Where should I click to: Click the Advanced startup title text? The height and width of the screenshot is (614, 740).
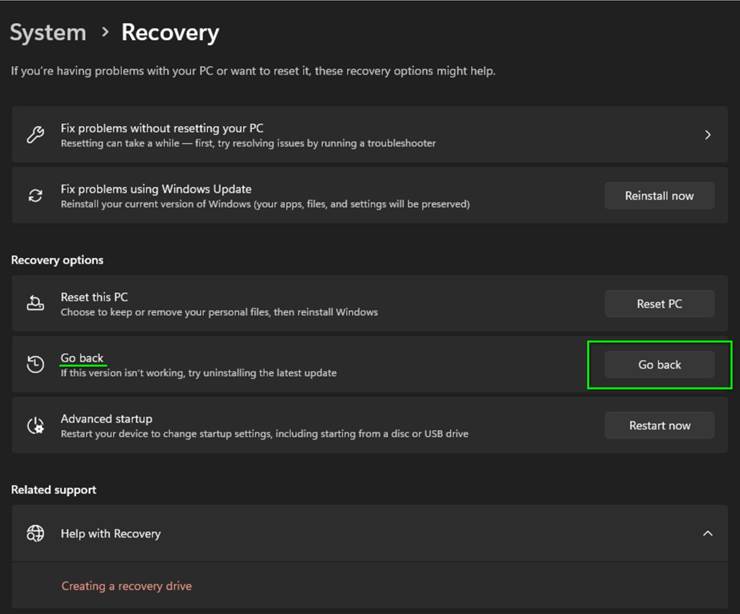tap(106, 419)
